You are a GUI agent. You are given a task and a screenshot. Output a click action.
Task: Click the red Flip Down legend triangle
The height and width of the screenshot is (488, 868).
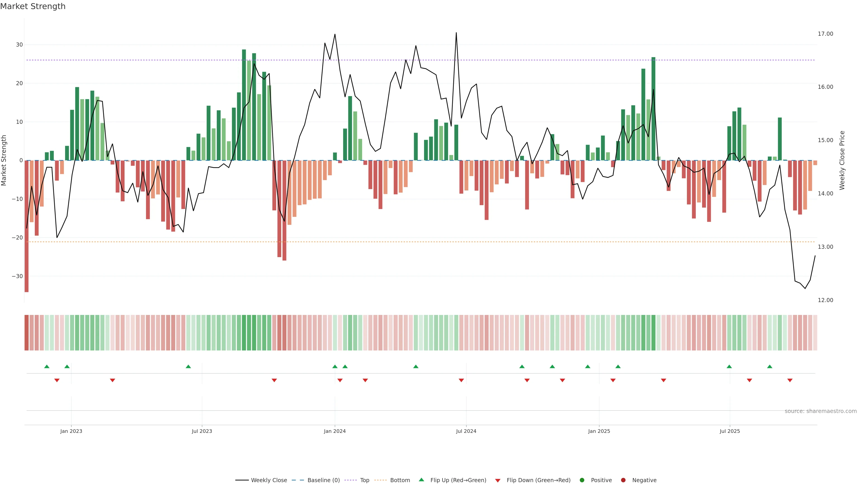point(498,481)
